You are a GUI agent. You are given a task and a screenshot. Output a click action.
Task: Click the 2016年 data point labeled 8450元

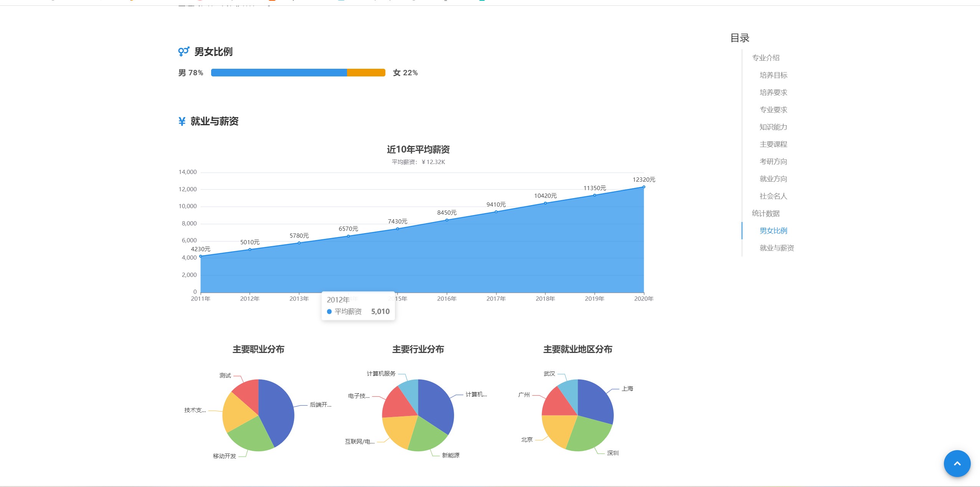tap(447, 220)
